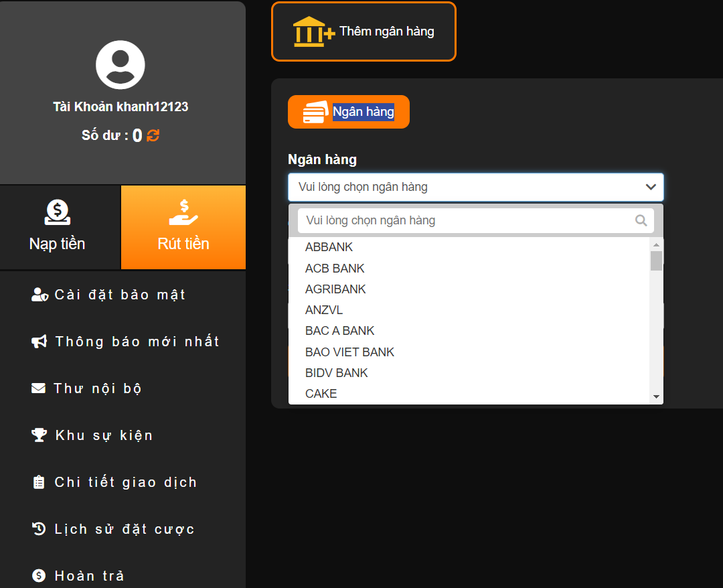This screenshot has width=723, height=588.
Task: Click the Tài Khoản khanh12123 account name
Action: 120,106
